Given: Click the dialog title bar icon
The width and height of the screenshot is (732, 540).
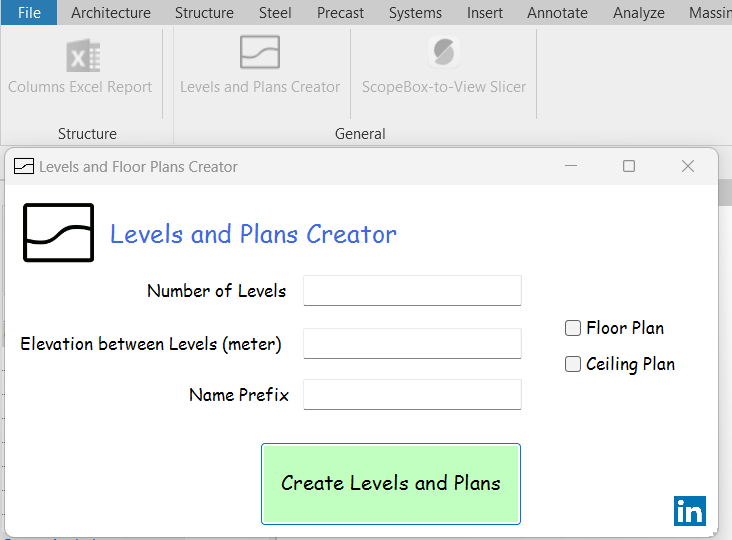Looking at the screenshot, I should click(24, 166).
